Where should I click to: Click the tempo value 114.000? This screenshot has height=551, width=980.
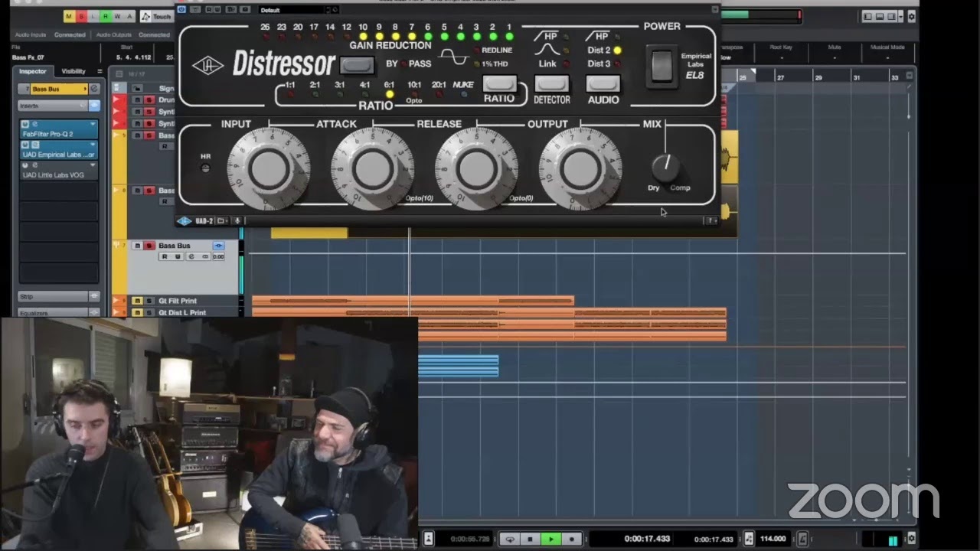click(x=773, y=539)
